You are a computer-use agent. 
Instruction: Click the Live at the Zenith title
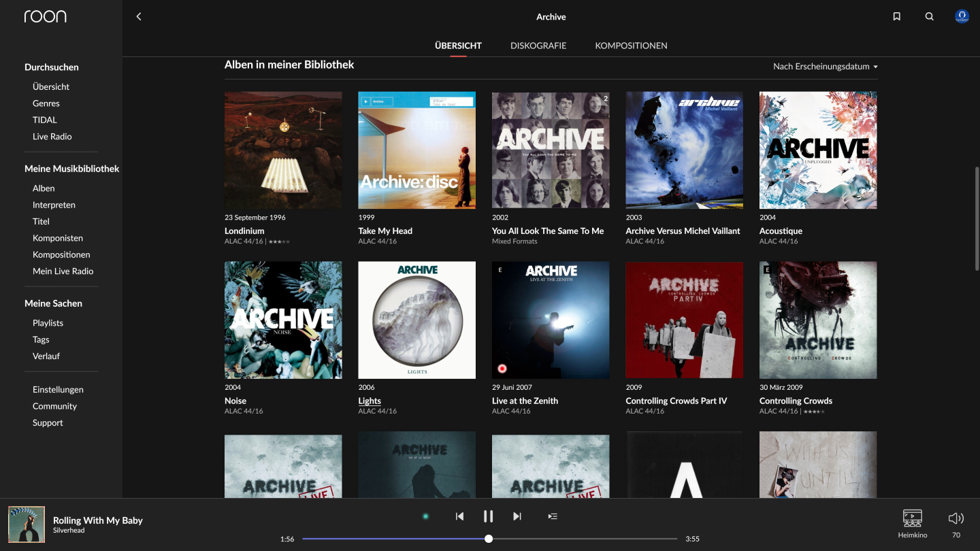coord(525,401)
